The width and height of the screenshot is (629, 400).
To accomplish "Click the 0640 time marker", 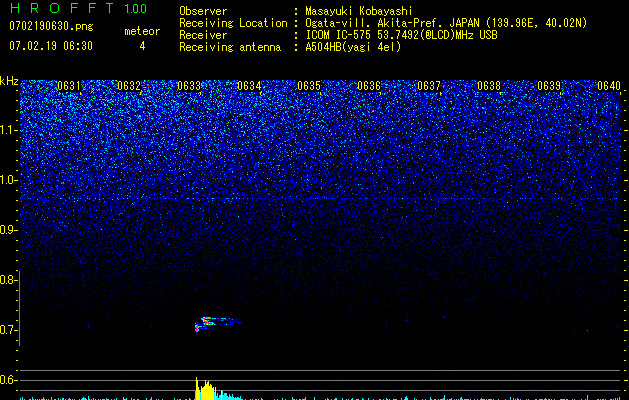I will click(x=609, y=86).
